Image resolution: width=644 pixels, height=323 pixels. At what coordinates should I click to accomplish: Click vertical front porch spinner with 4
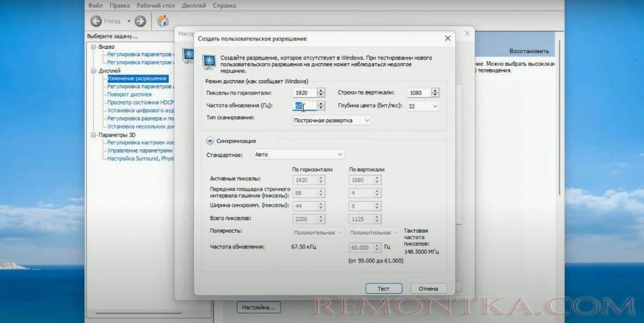tap(377, 193)
